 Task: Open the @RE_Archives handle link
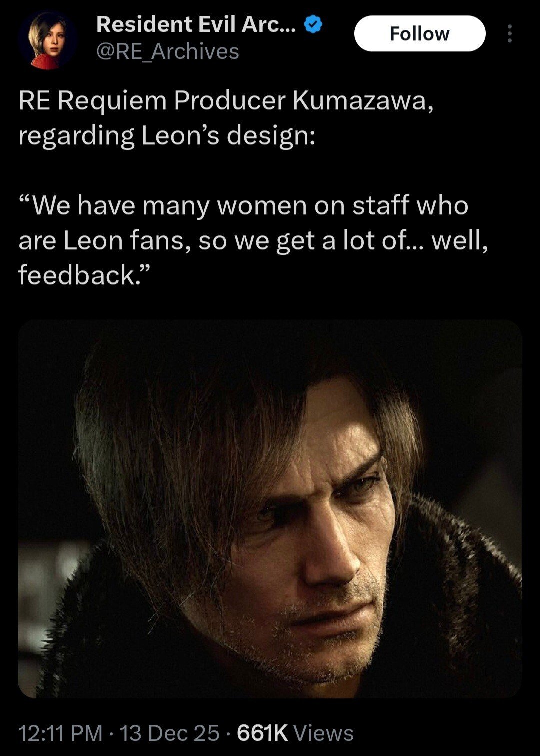click(x=167, y=52)
